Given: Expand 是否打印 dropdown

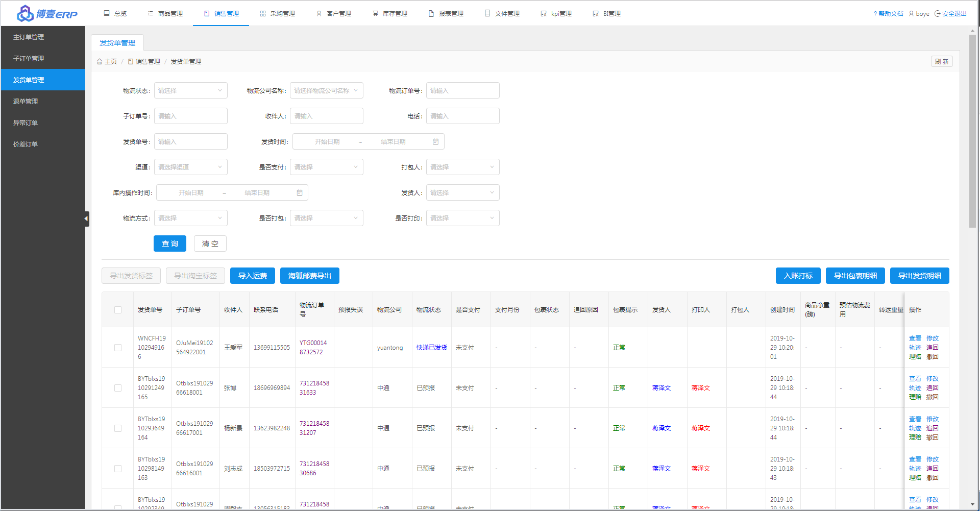Looking at the screenshot, I should pos(463,218).
